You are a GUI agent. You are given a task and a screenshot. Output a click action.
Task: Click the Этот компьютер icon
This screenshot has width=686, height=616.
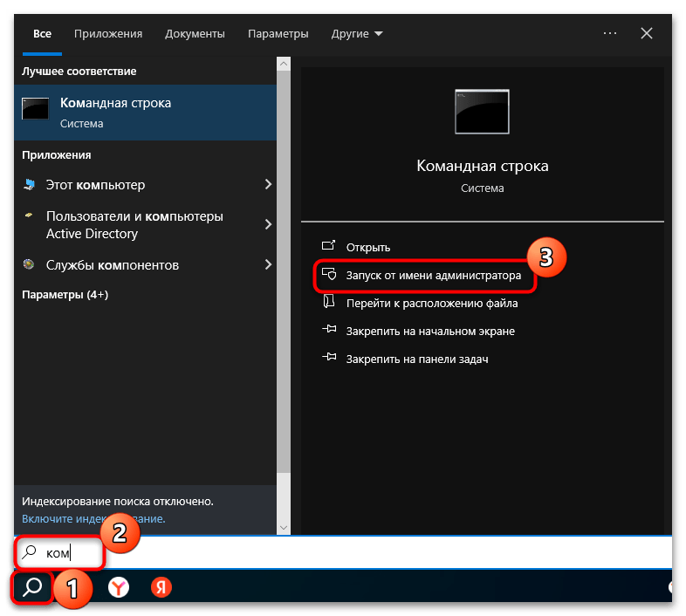click(x=30, y=185)
